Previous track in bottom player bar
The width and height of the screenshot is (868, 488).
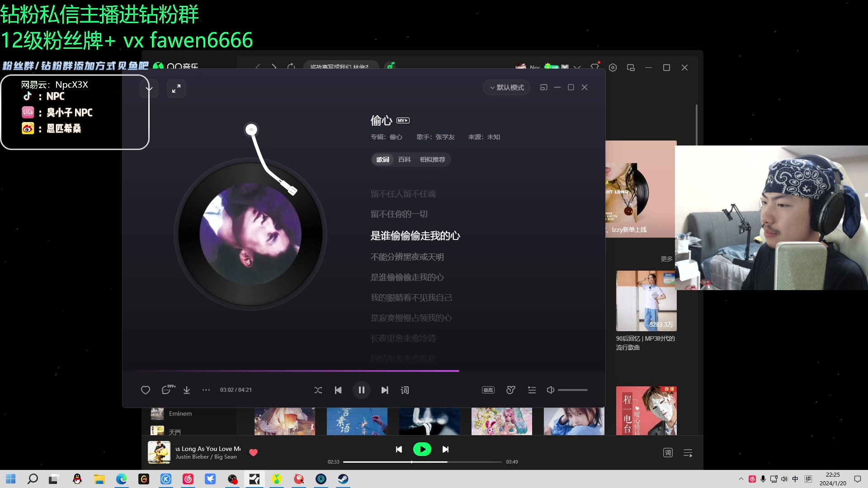click(399, 449)
